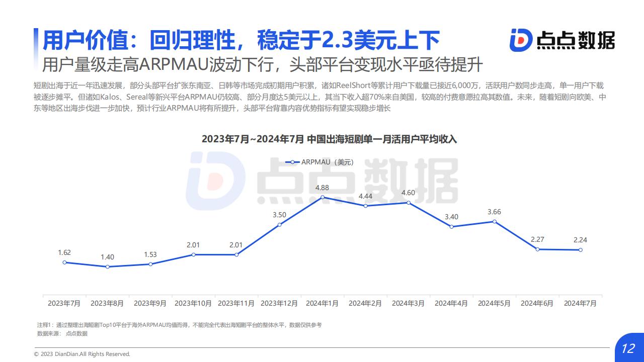Click the 4.44 data label

click(365, 196)
